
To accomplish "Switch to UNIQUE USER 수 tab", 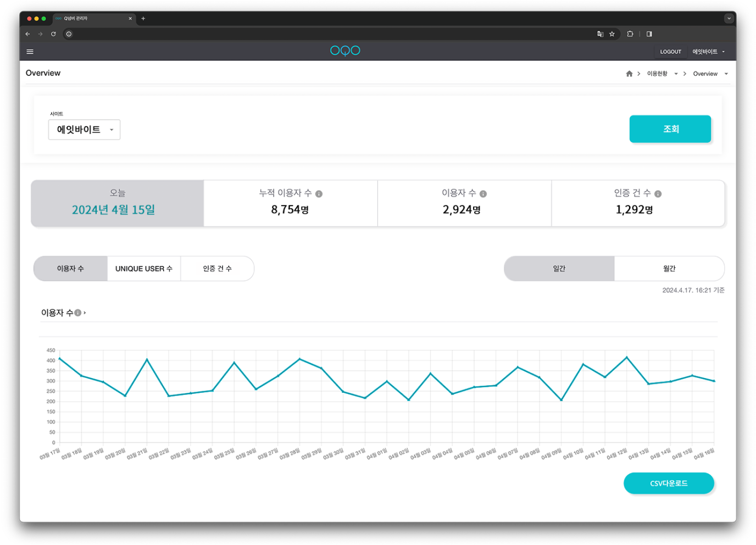I will point(143,269).
